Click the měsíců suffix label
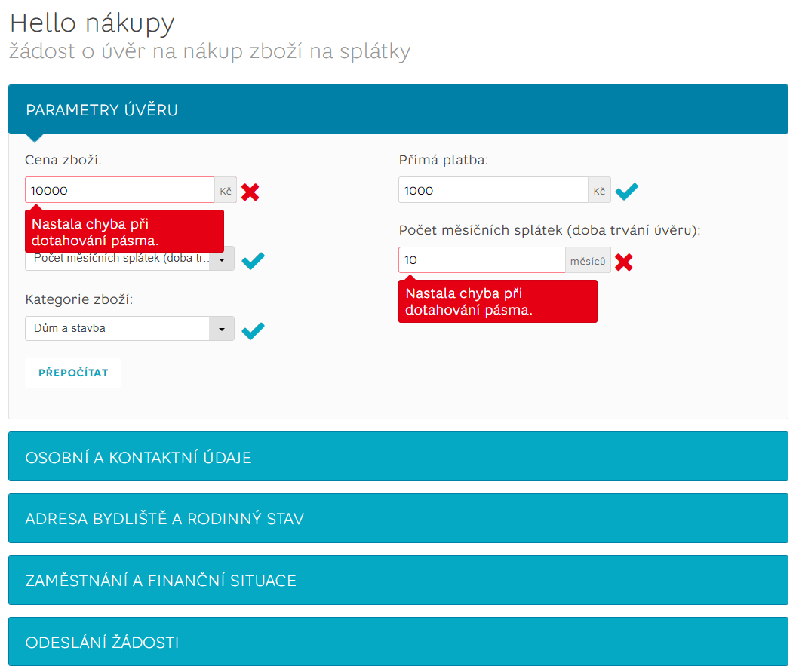Image resolution: width=796 pixels, height=672 pixels. 588,260
